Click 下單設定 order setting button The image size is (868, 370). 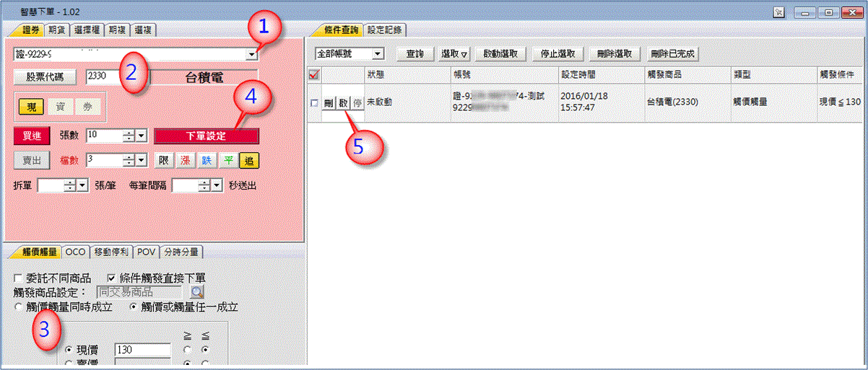(206, 136)
